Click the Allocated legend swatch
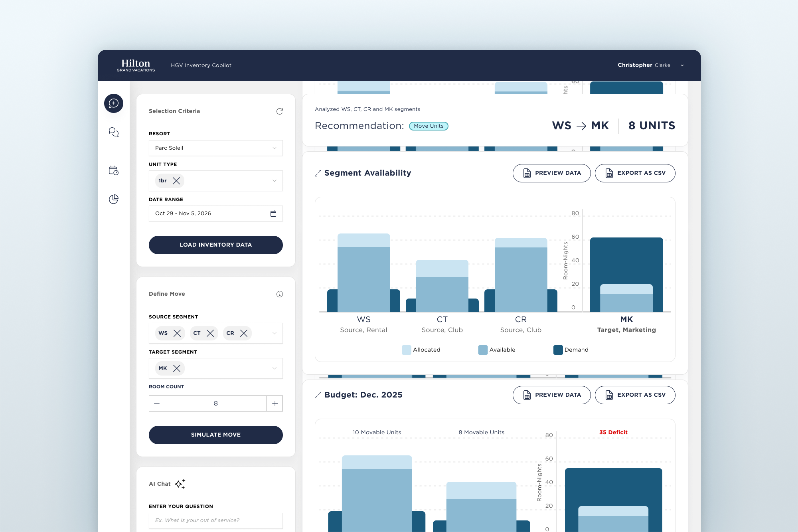Screen dimensions: 798x532 coord(407,350)
